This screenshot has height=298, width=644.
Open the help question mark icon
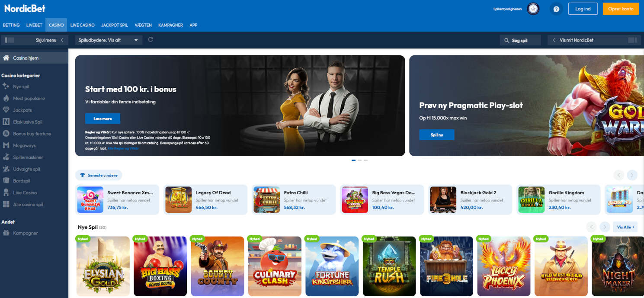point(556,9)
